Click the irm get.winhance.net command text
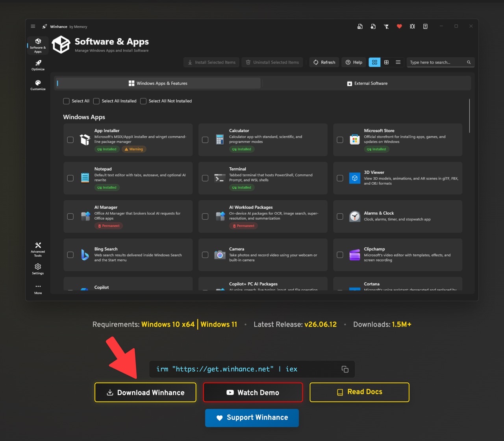Image resolution: width=504 pixels, height=441 pixels. point(227,369)
